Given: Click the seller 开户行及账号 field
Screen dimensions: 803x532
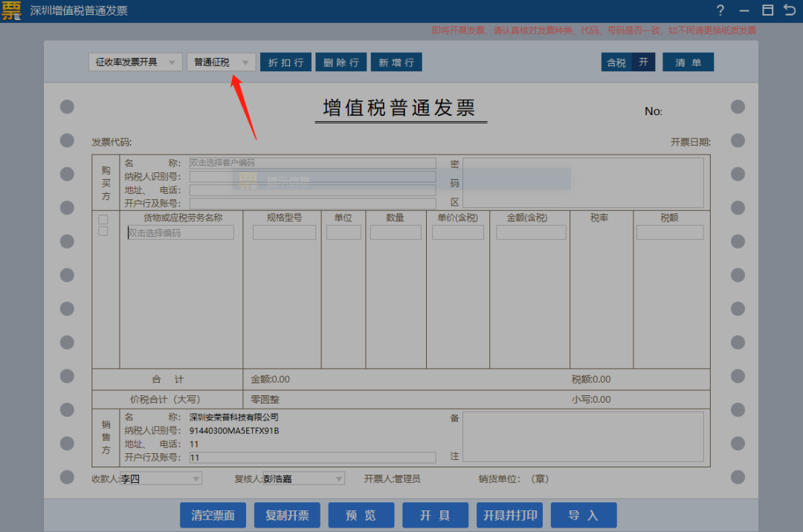Looking at the screenshot, I should click(x=312, y=457).
